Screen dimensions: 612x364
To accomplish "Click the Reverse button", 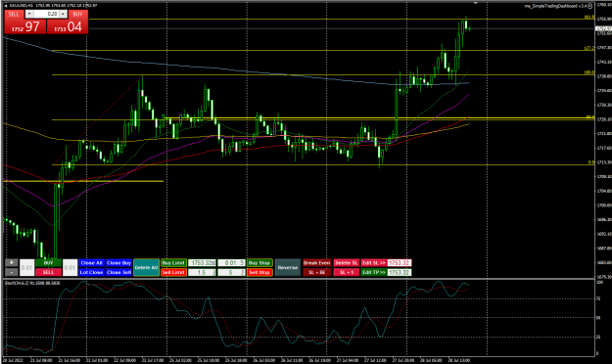I will (x=288, y=268).
